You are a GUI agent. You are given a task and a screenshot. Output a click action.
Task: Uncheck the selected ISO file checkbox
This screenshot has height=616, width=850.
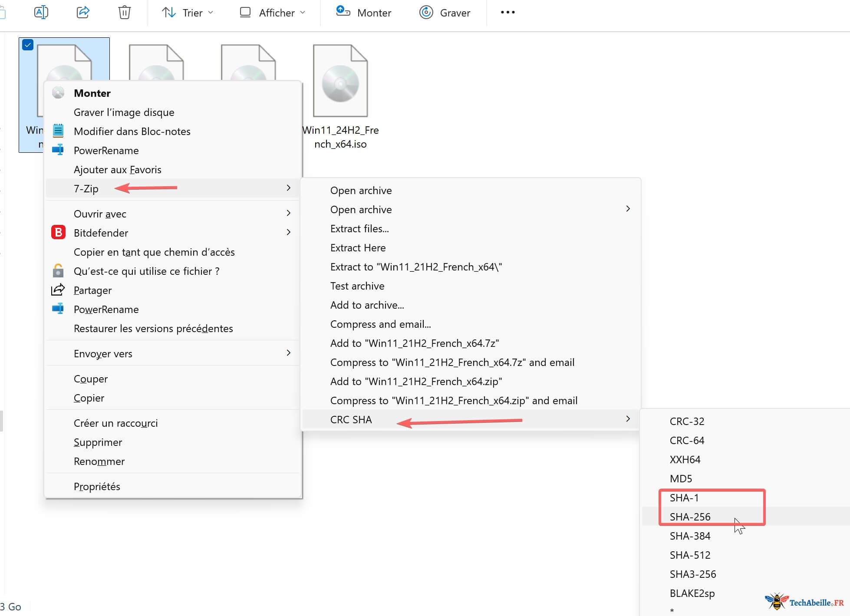pos(28,45)
